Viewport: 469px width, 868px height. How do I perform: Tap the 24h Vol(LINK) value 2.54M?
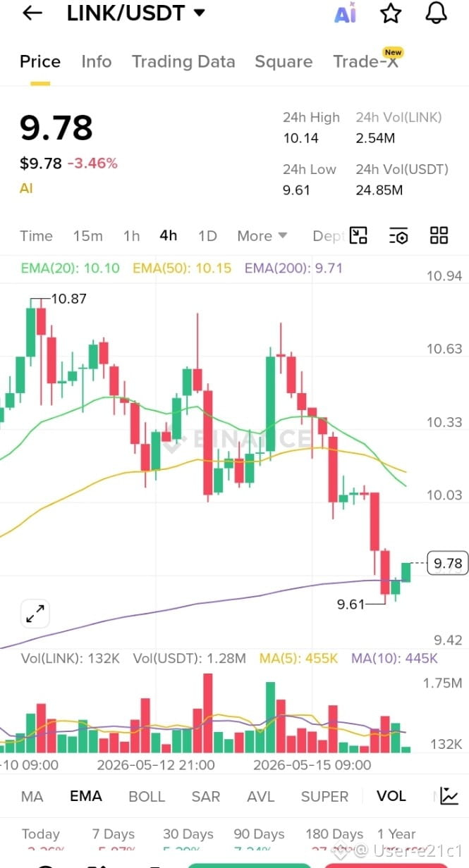(375, 138)
